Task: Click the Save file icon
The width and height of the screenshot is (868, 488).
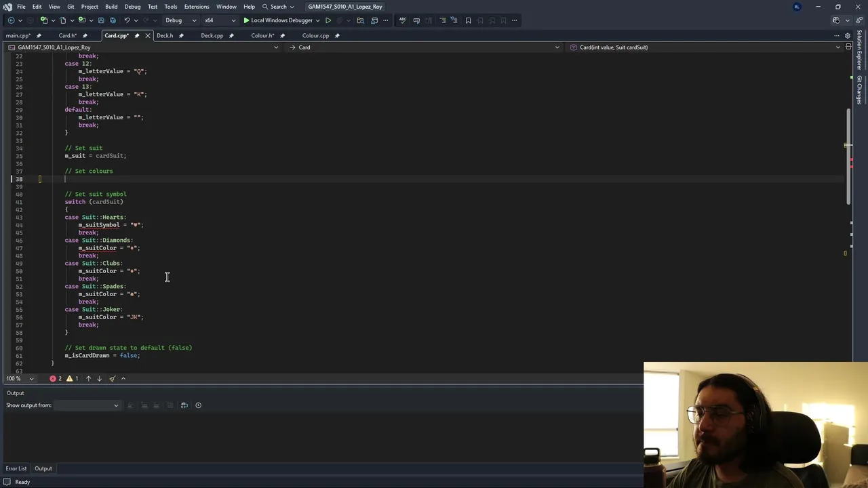Action: 101,20
